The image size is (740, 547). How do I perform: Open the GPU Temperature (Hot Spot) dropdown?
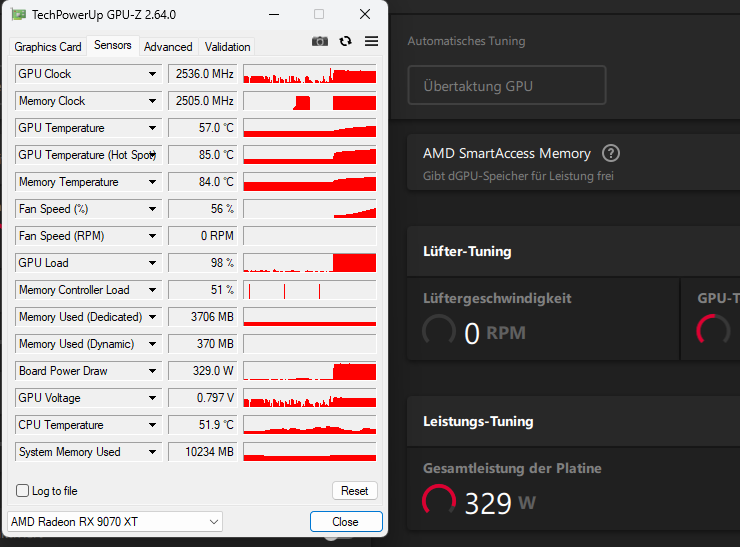152,155
